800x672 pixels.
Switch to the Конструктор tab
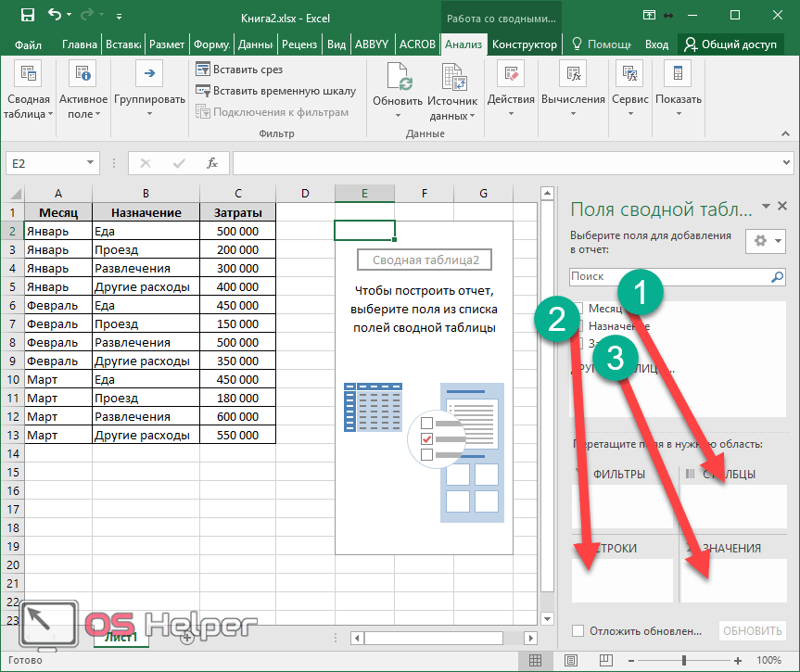(x=525, y=44)
